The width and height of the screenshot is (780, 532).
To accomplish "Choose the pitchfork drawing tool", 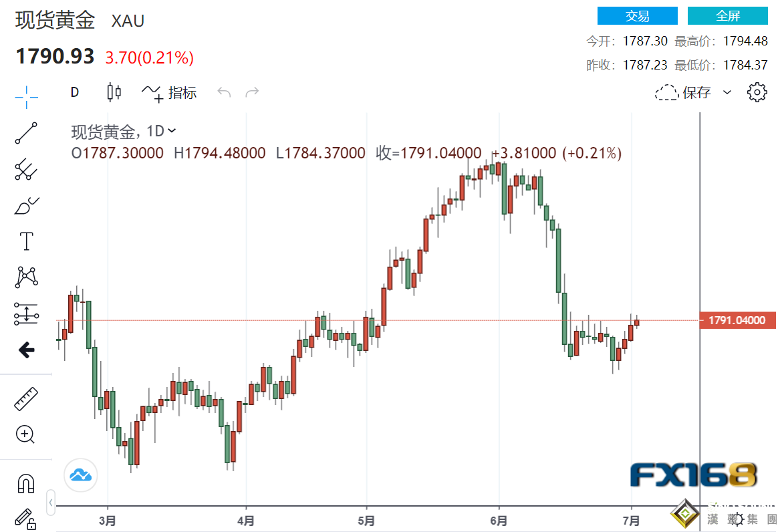I will click(26, 170).
